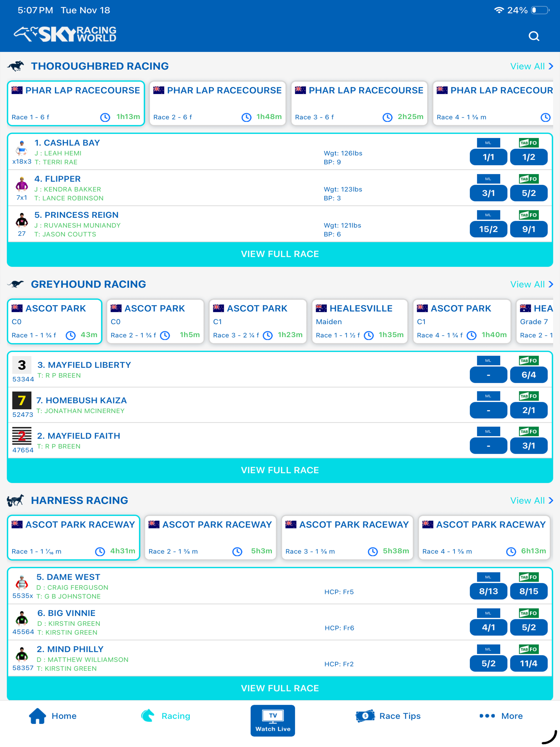This screenshot has width=560, height=747.
Task: Select Ascot Park C1 Race 4 greyhound card
Action: (x=462, y=321)
